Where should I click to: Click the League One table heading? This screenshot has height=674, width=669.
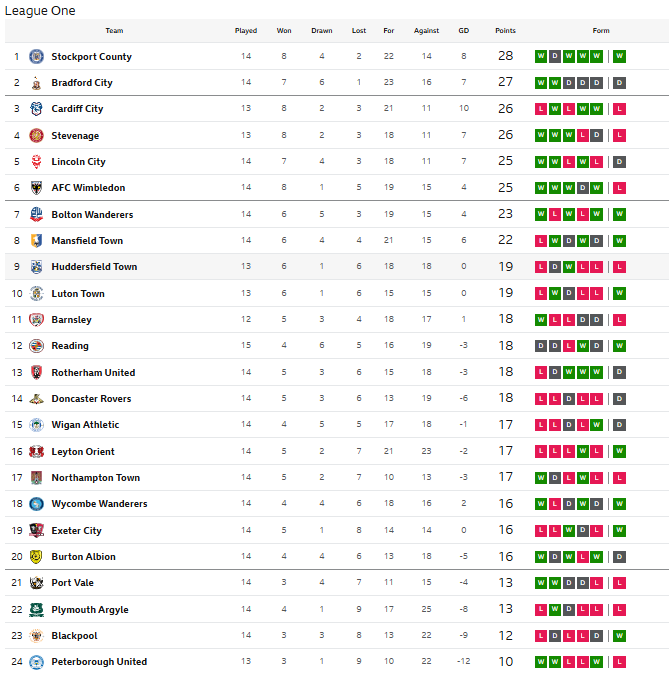[x=40, y=10]
